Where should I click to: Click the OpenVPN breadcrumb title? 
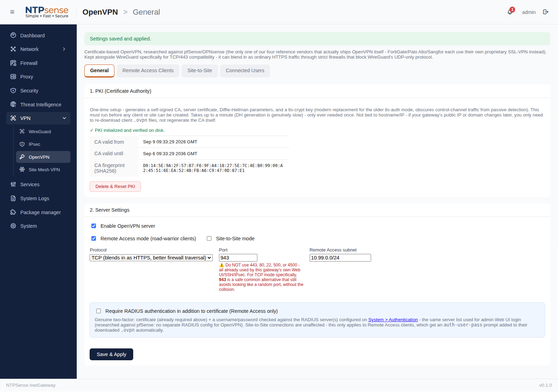pyautogui.click(x=100, y=12)
